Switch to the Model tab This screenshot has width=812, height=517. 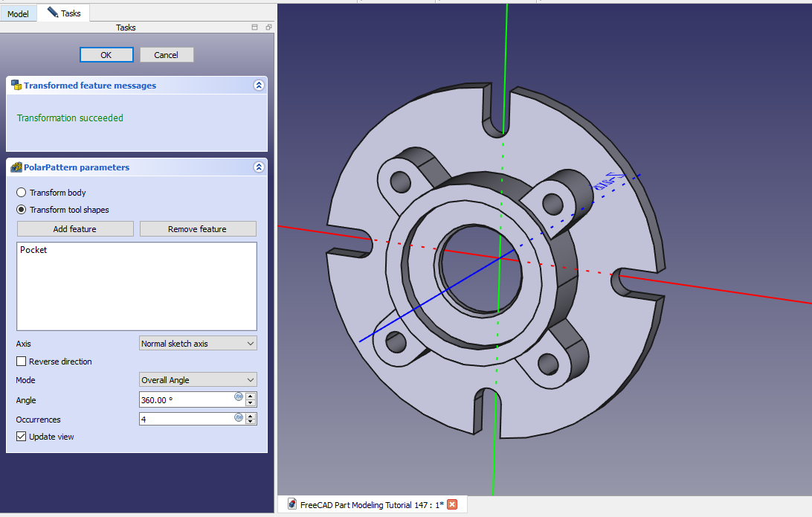pos(18,13)
